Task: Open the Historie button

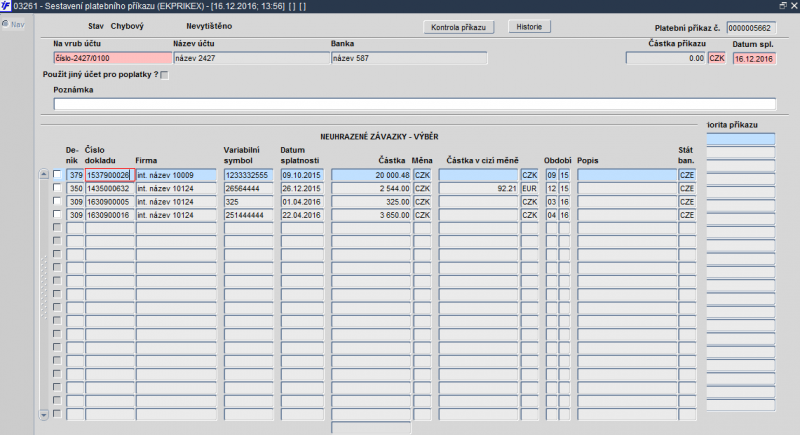Action: coord(529,27)
